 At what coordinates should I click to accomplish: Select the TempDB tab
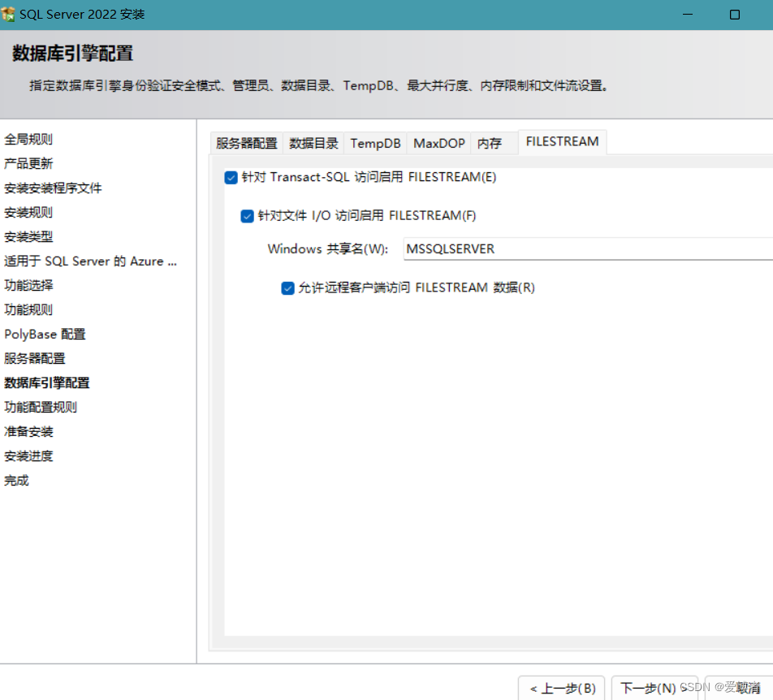(x=374, y=142)
